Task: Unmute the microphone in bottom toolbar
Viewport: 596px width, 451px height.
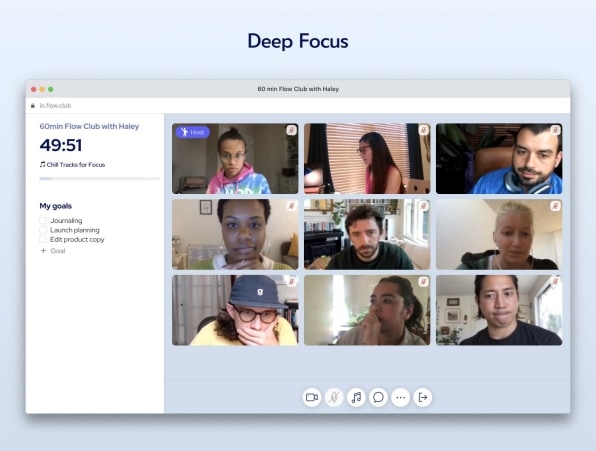Action: pos(334,397)
